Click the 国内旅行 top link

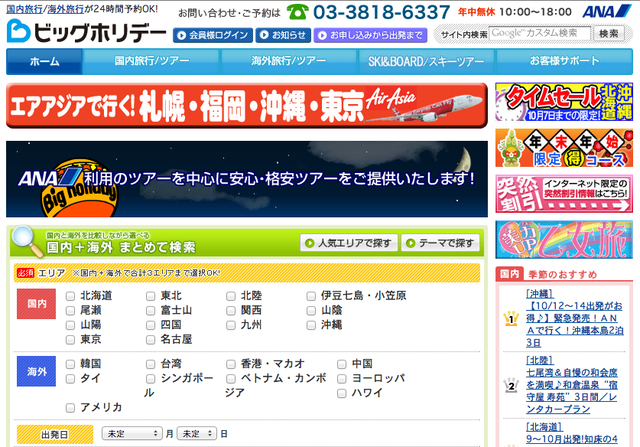pos(24,9)
